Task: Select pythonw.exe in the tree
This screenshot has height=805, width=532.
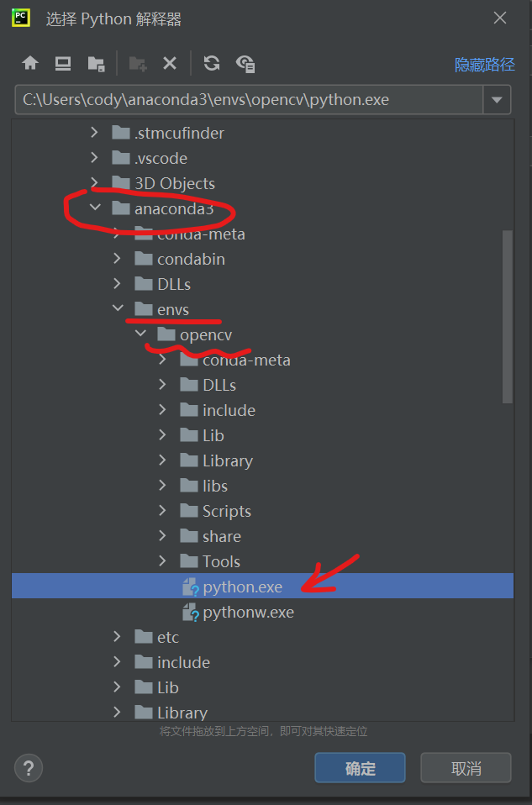Action: point(248,612)
